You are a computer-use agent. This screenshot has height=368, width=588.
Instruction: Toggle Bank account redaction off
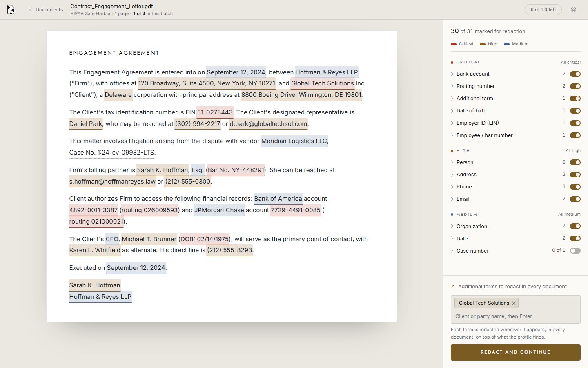point(575,74)
